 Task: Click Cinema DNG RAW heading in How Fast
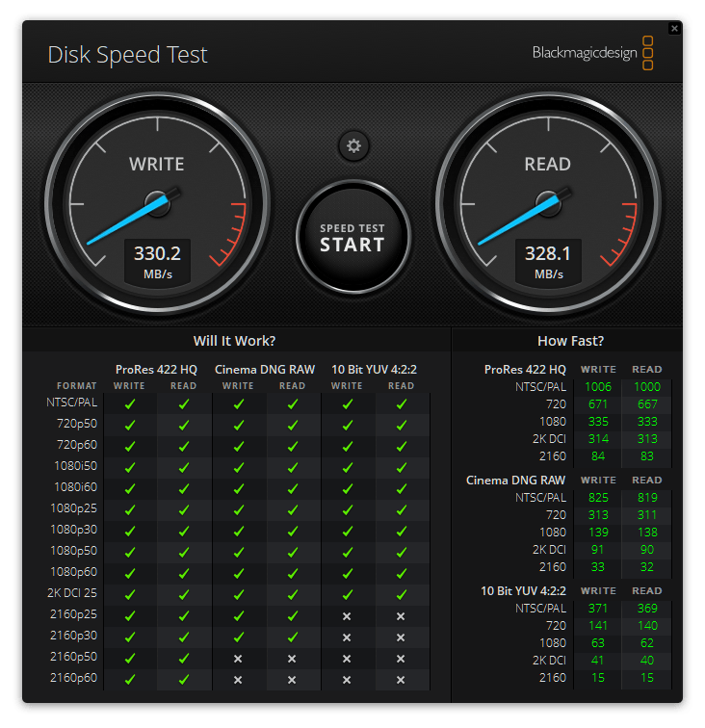click(515, 481)
